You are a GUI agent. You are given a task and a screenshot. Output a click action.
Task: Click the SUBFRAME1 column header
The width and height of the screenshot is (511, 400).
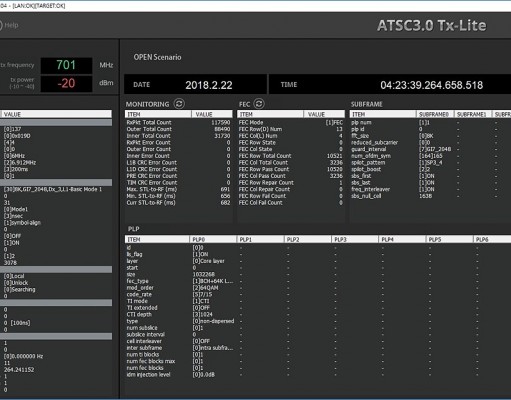[x=472, y=114]
